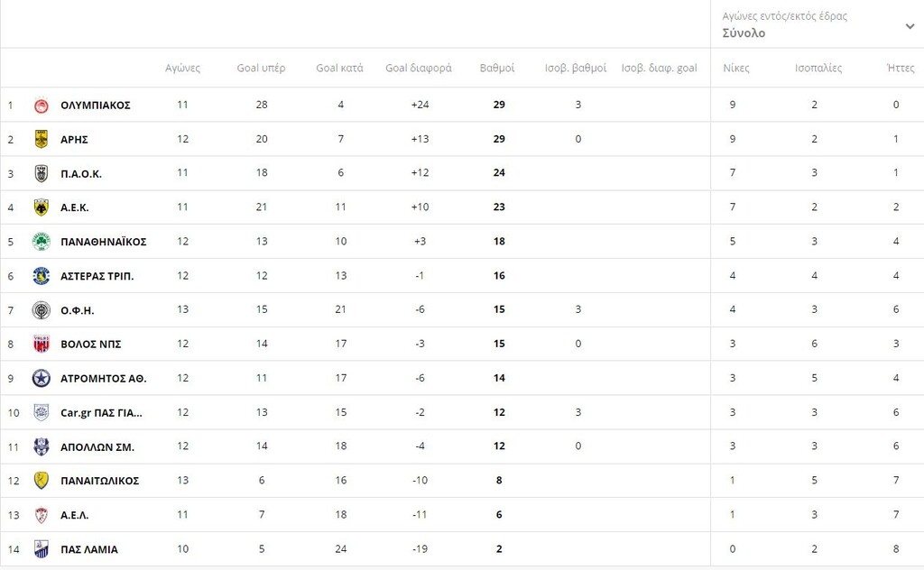Open ΑΠΟΛΛΩΝ ΣΜ. team link
This screenshot has height=570, width=924.
click(97, 446)
